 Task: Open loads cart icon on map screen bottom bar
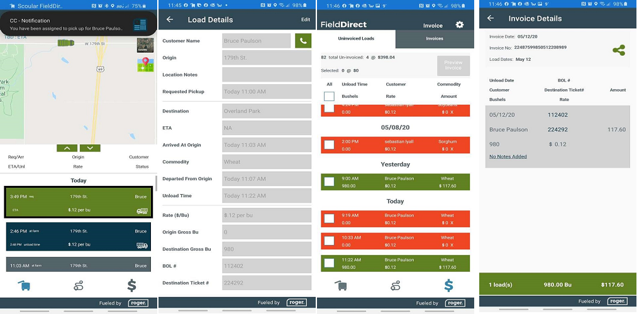pos(25,285)
